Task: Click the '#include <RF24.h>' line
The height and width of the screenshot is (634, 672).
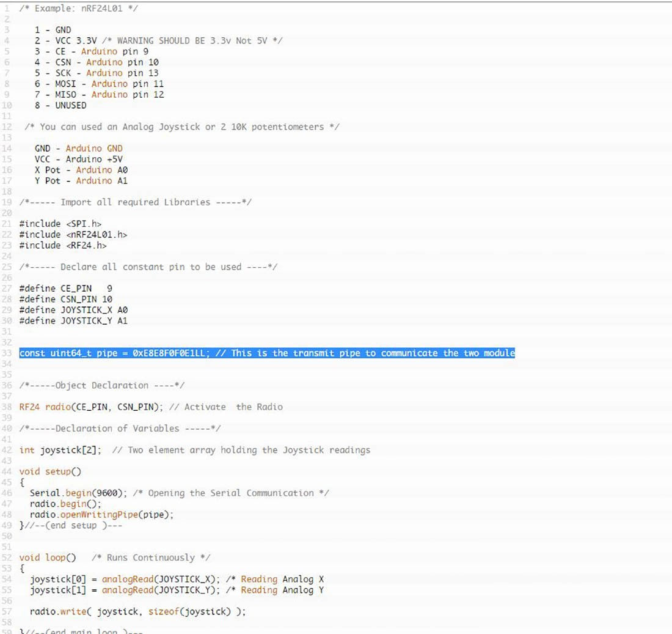Action: coord(63,245)
